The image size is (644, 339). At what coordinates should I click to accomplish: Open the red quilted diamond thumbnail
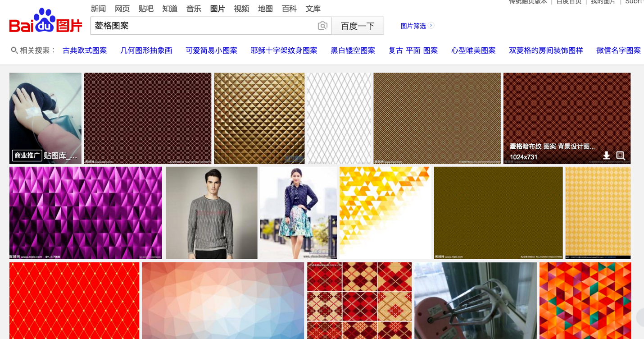coord(74,301)
